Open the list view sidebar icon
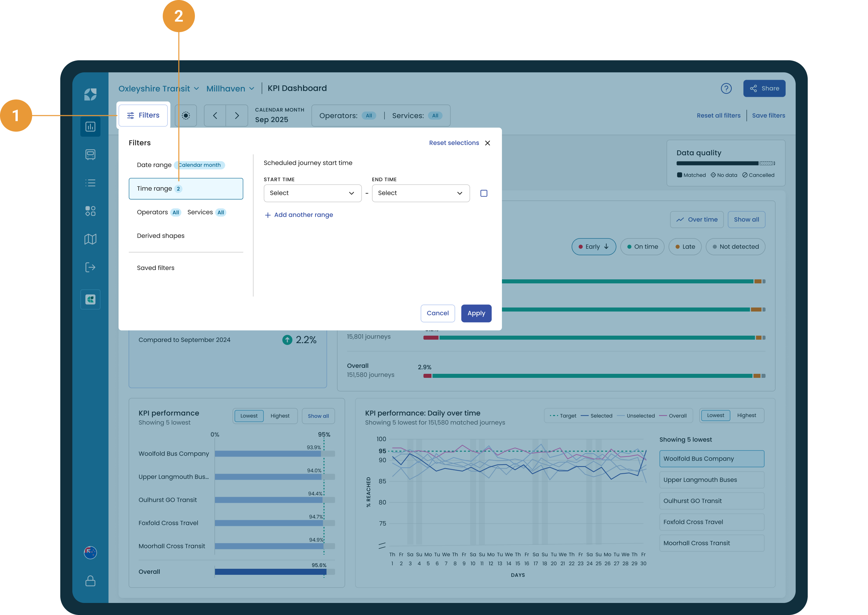The width and height of the screenshot is (868, 615). point(90,183)
